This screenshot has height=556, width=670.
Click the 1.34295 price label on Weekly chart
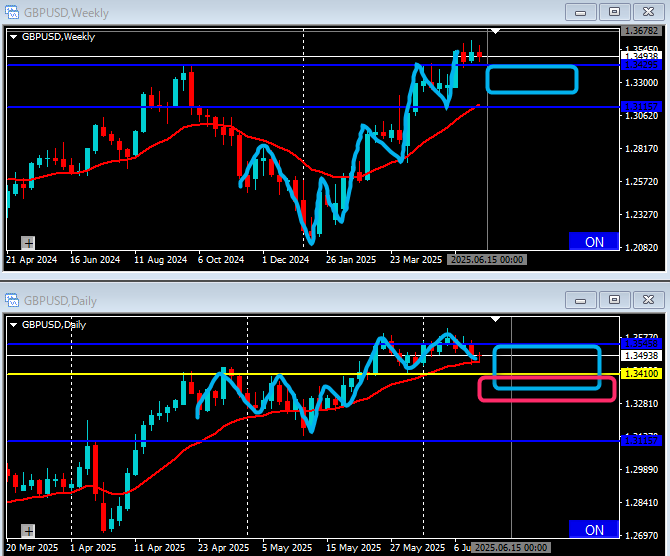641,65
